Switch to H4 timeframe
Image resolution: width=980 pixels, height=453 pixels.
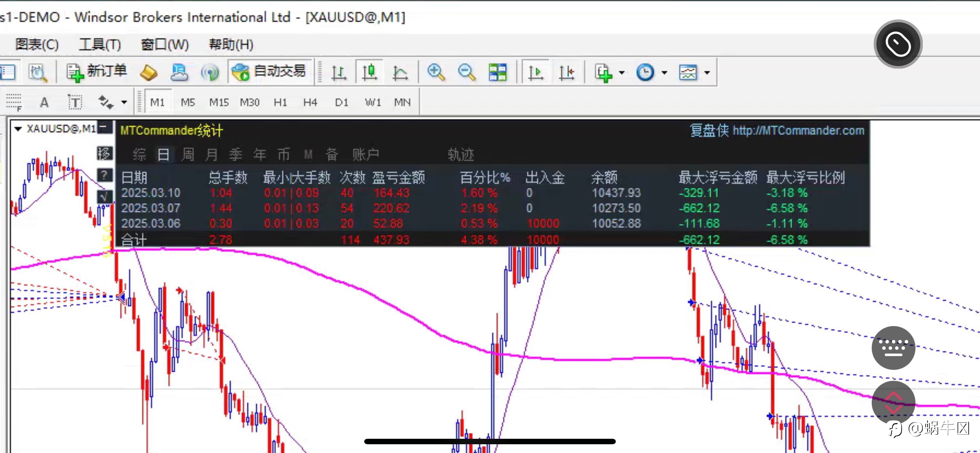tap(310, 102)
